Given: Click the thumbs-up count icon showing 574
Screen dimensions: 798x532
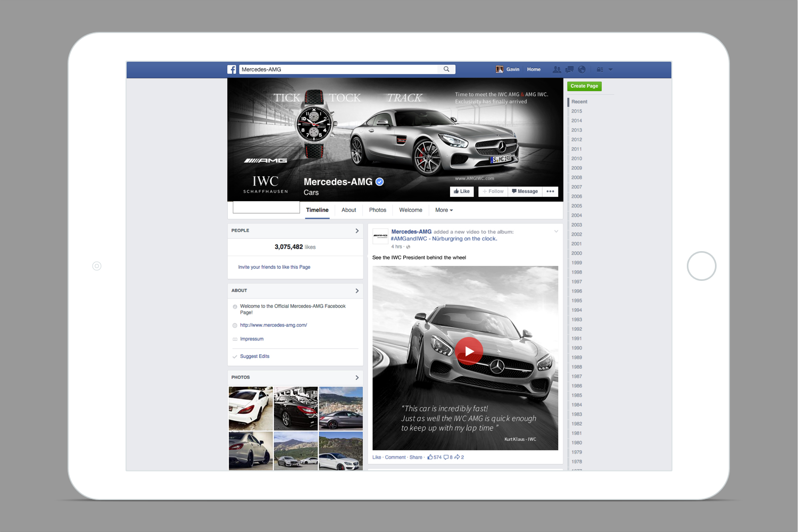Looking at the screenshot, I should pyautogui.click(x=430, y=457).
